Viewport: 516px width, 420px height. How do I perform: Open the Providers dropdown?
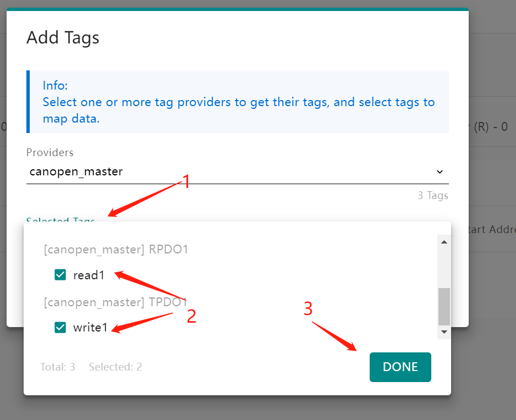pyautogui.click(x=237, y=172)
